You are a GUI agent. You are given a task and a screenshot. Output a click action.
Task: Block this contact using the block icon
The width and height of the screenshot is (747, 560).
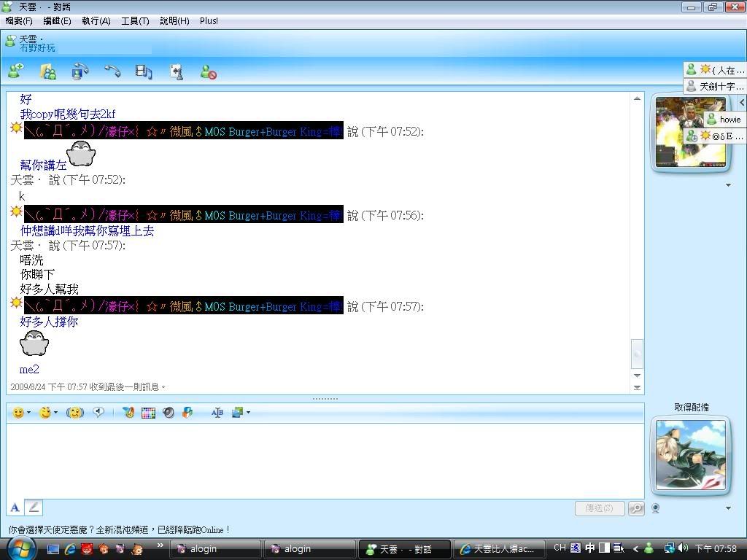click(x=208, y=71)
